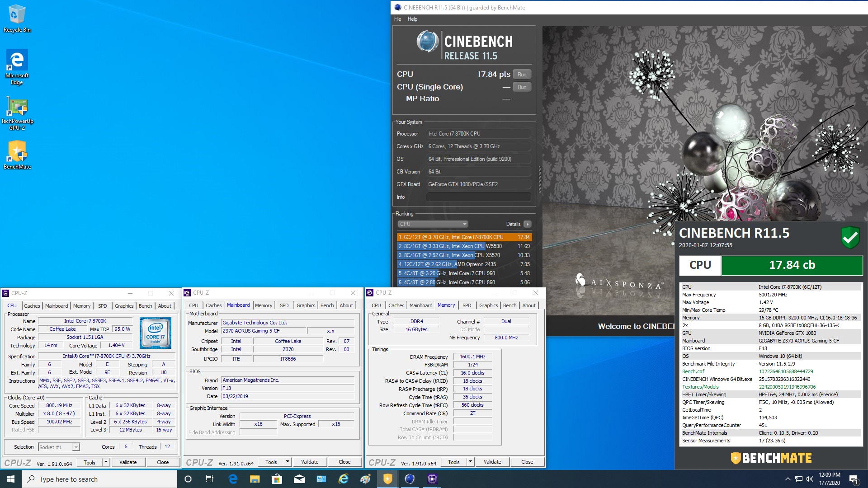Click the Cinebench Info text field
The height and width of the screenshot is (488, 868).
pos(478,197)
